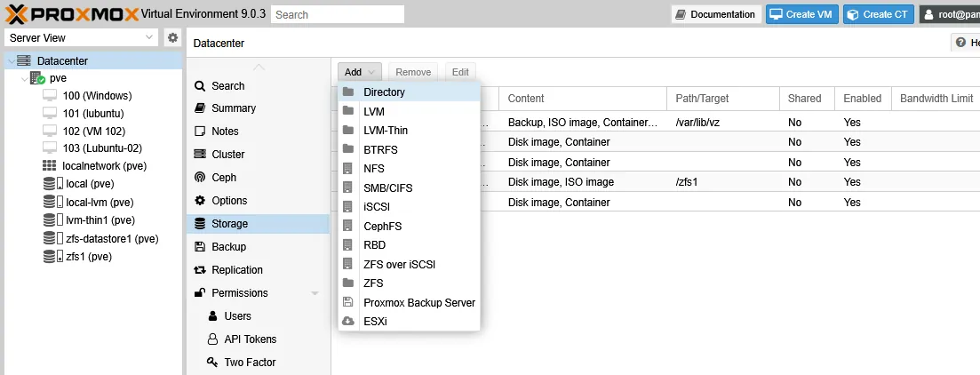980x375 pixels.
Task: Select ZFS storage option
Action: pyautogui.click(x=409, y=283)
